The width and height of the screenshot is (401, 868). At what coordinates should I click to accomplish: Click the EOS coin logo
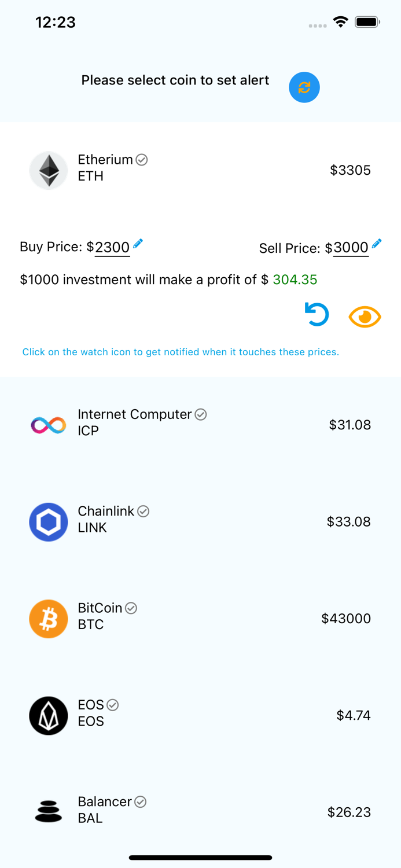point(49,715)
